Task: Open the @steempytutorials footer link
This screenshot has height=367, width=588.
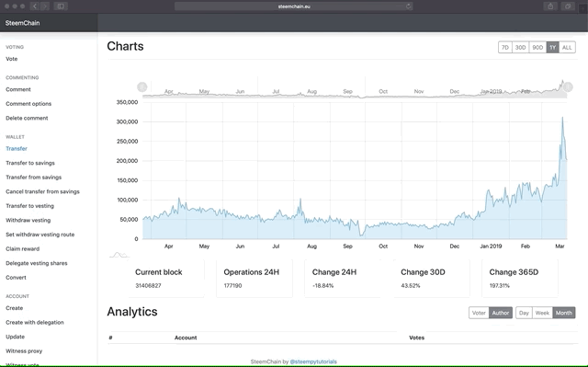Action: point(313,361)
